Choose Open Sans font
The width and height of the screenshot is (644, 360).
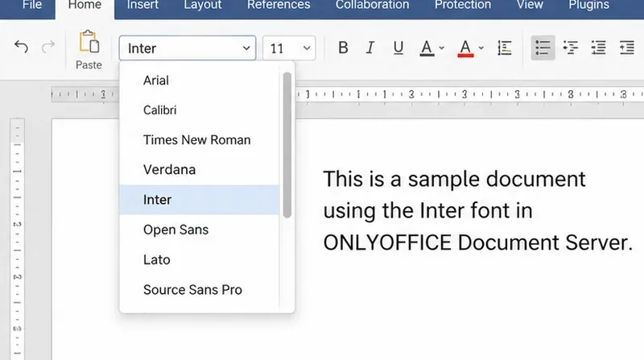pos(199,230)
